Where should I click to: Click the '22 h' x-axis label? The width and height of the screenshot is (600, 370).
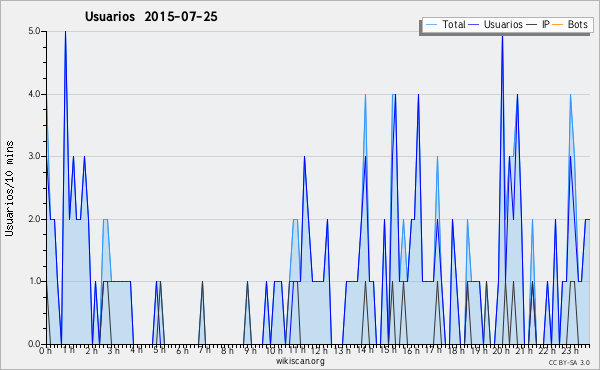point(546,350)
